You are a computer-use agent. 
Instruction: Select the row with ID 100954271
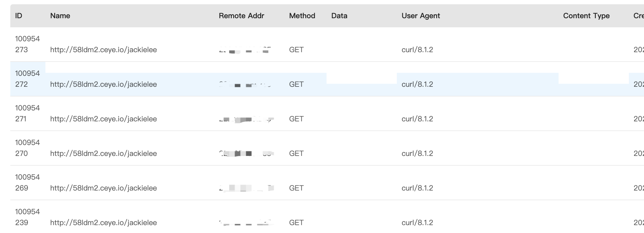(x=27, y=113)
